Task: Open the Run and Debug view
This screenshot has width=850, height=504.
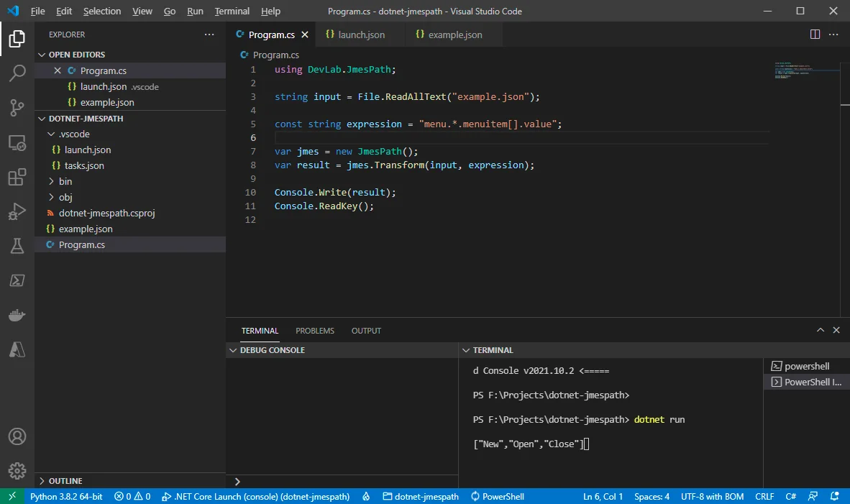Action: [x=17, y=212]
